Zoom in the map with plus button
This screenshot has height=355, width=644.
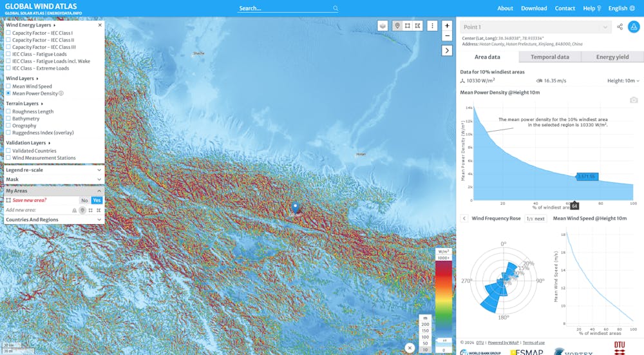coord(447,26)
